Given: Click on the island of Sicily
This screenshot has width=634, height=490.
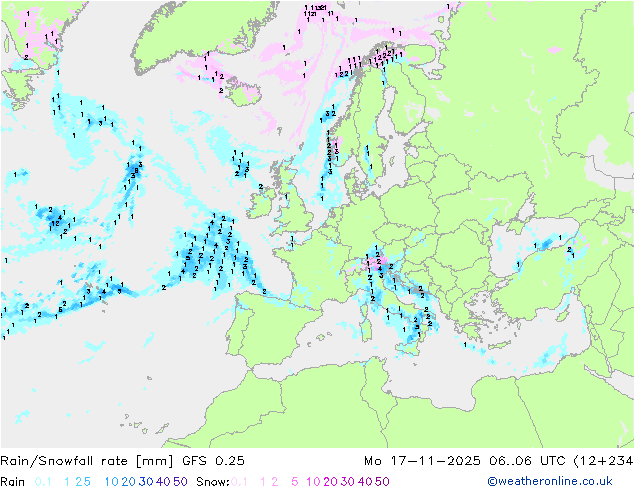Looking at the screenshot, I should [x=410, y=346].
